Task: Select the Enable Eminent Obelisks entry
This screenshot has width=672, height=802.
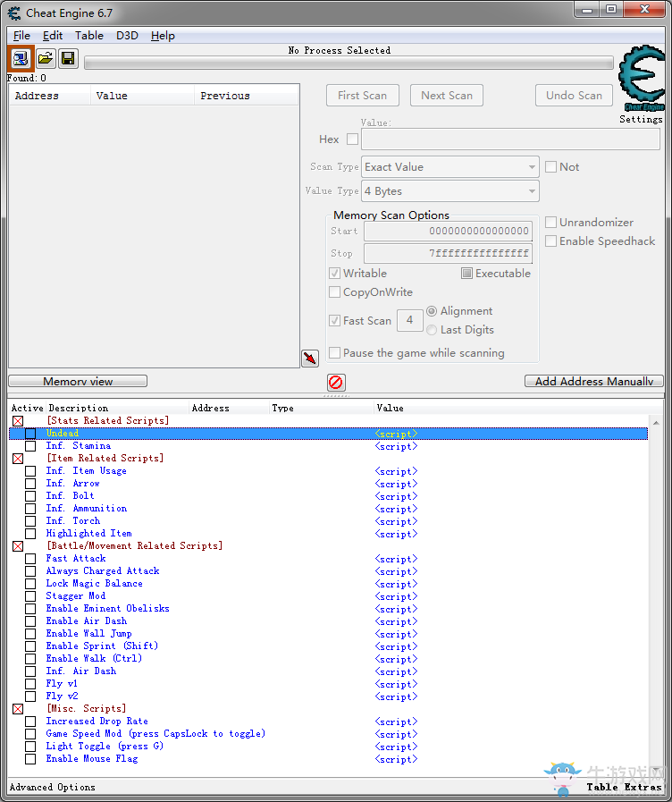Action: coord(108,609)
